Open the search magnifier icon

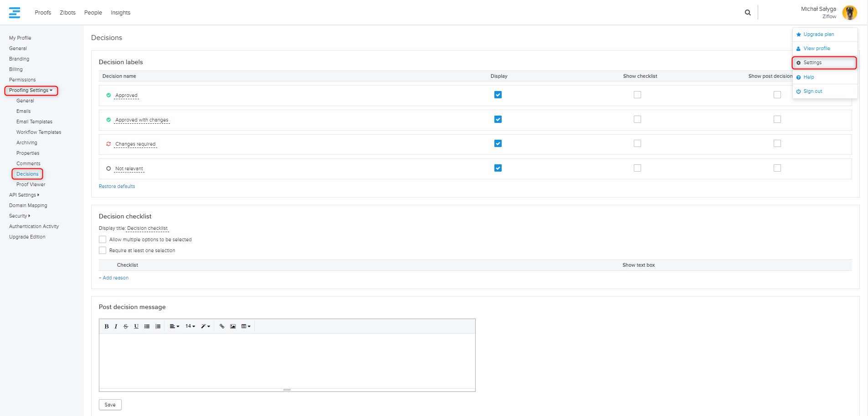point(748,13)
